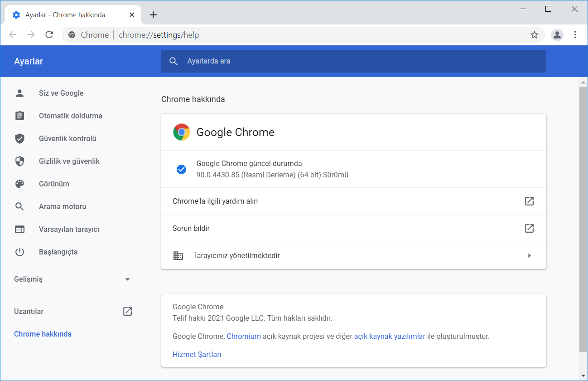Click the Chrome hakkında page heading

coord(193,99)
